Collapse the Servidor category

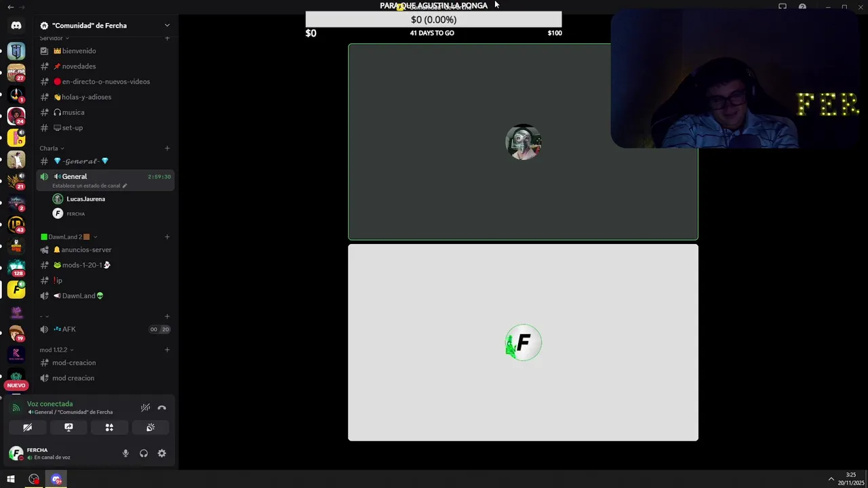(54, 39)
